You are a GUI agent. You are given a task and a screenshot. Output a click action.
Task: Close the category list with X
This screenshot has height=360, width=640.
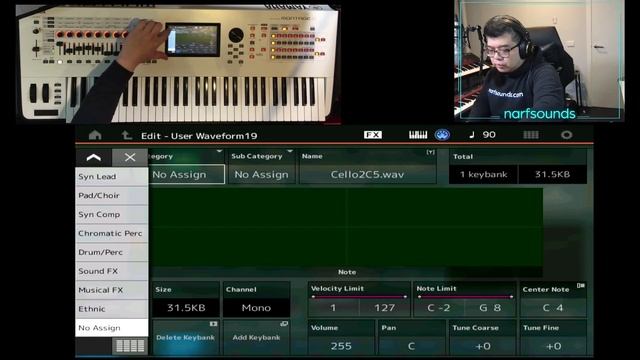point(130,157)
